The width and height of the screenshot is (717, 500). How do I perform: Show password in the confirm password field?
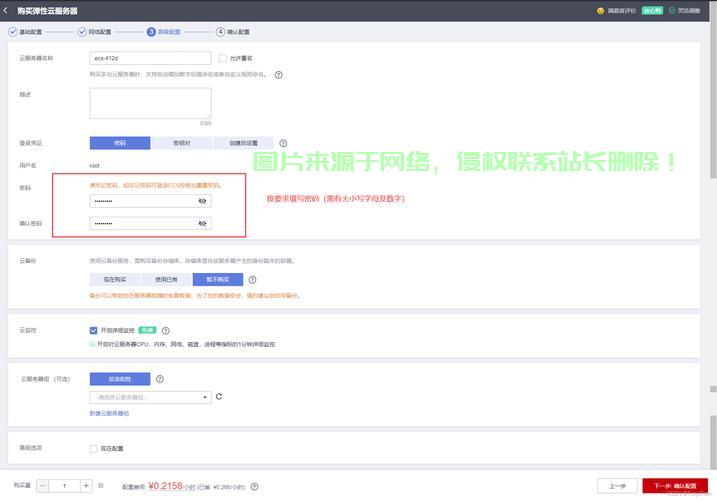[x=202, y=223]
